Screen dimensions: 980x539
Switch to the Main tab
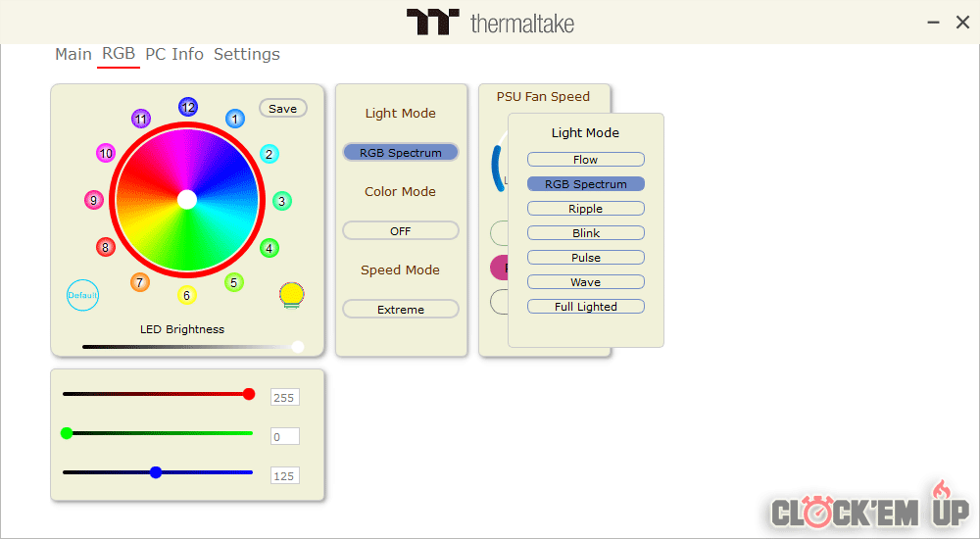pos(73,55)
